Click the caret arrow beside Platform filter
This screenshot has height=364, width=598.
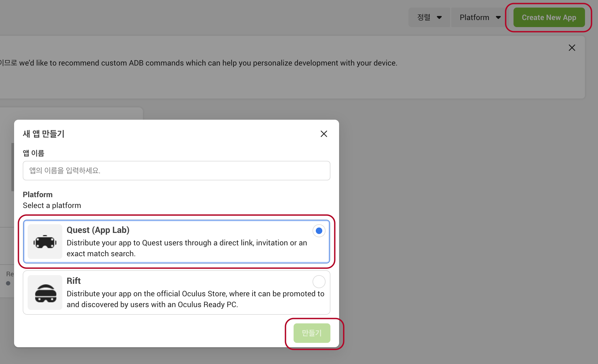(x=498, y=18)
